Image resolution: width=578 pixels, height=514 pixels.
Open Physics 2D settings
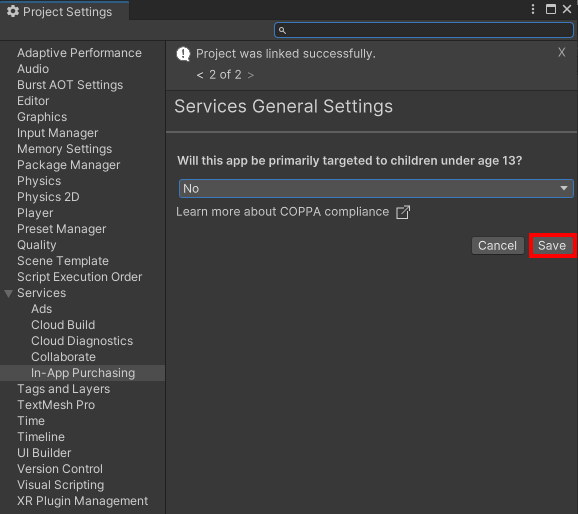(48, 197)
